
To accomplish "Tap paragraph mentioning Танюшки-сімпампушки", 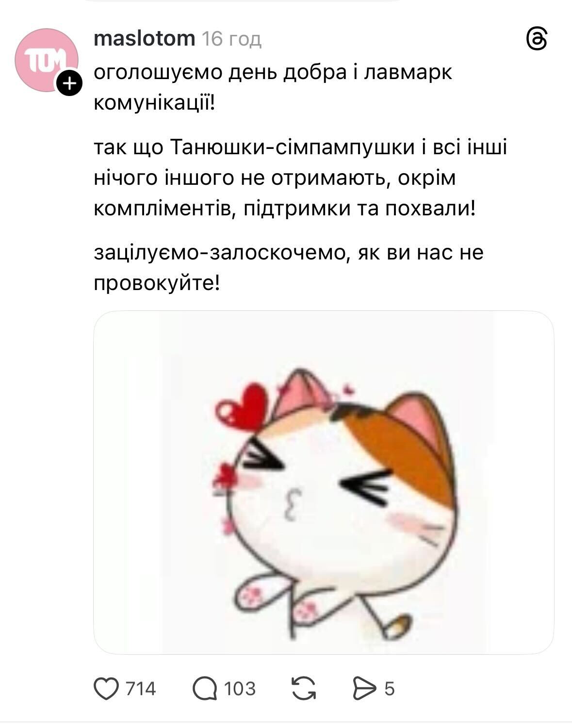I will point(300,178).
